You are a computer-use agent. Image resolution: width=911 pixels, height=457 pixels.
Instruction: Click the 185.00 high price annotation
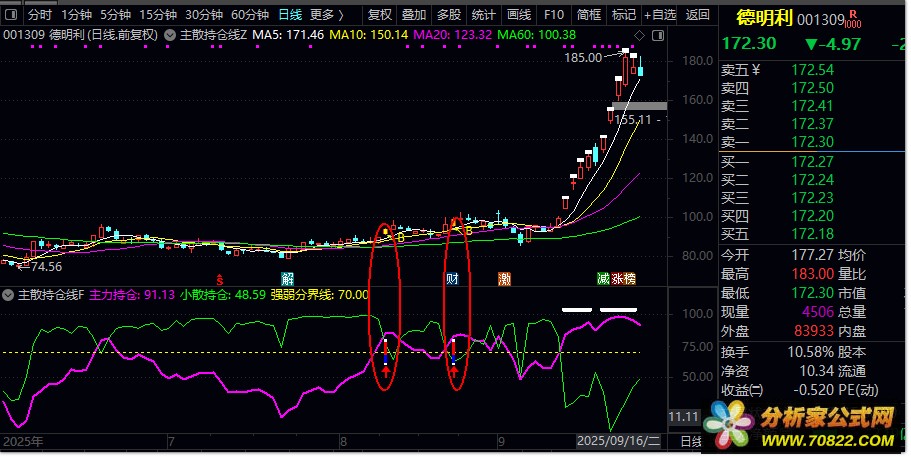(x=583, y=57)
